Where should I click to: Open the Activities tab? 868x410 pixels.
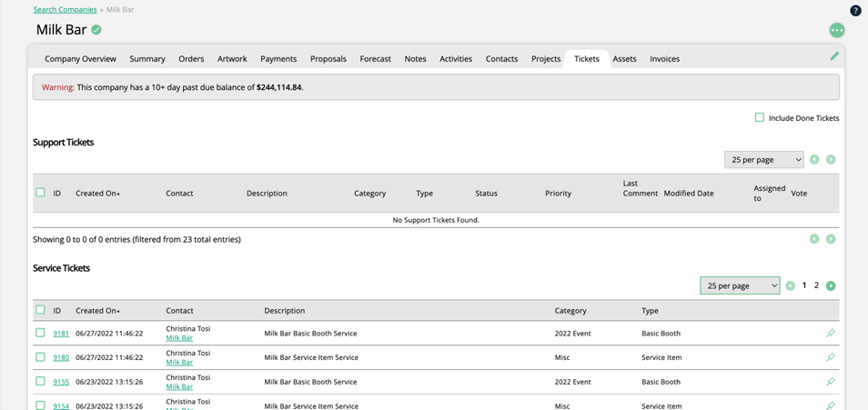coord(456,59)
